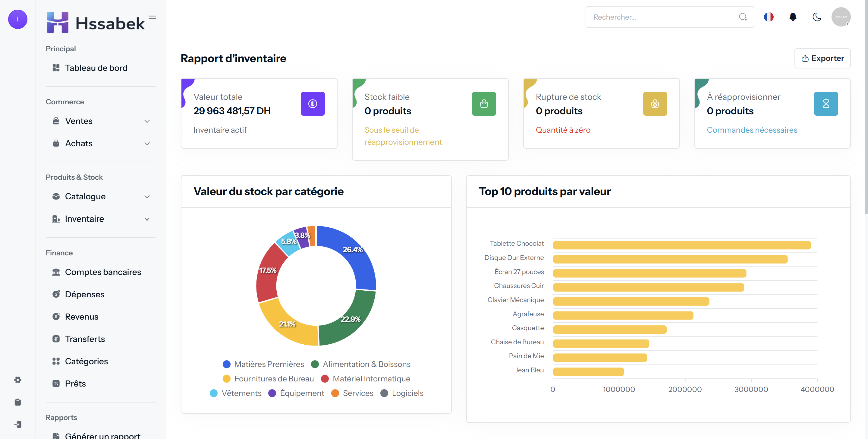
Task: Click the blue hourglass réapprovisionner icon
Action: tap(826, 104)
